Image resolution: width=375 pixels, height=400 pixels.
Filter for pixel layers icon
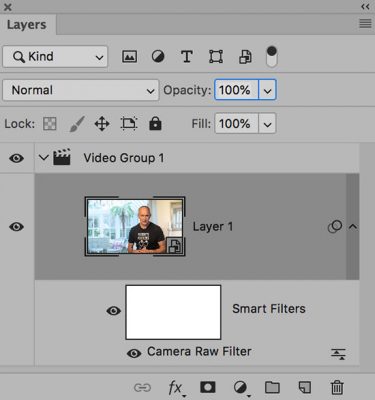pyautogui.click(x=129, y=57)
